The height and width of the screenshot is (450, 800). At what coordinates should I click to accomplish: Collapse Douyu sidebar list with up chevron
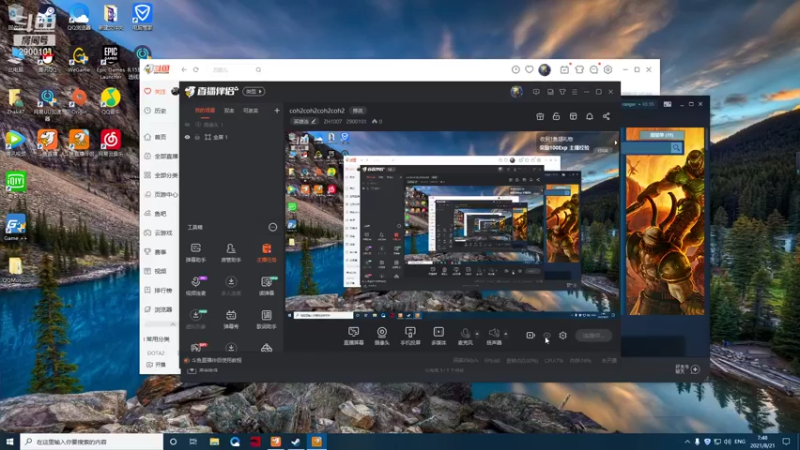click(172, 324)
